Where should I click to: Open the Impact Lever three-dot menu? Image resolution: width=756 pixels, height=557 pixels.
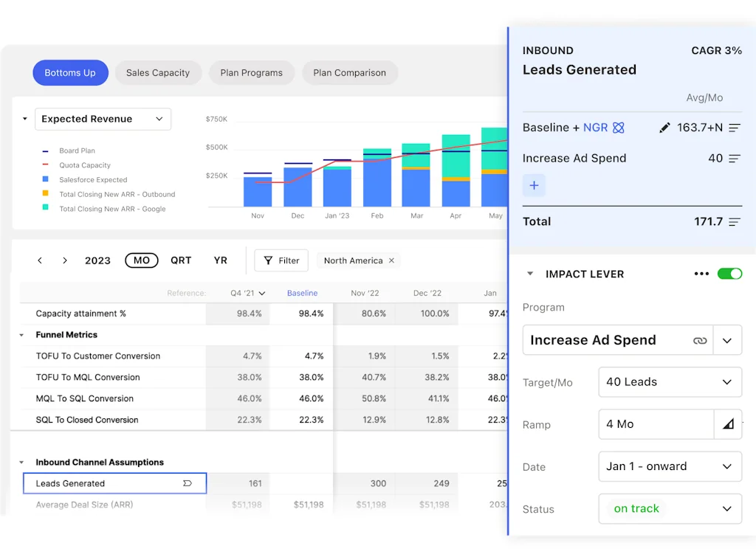click(x=701, y=274)
